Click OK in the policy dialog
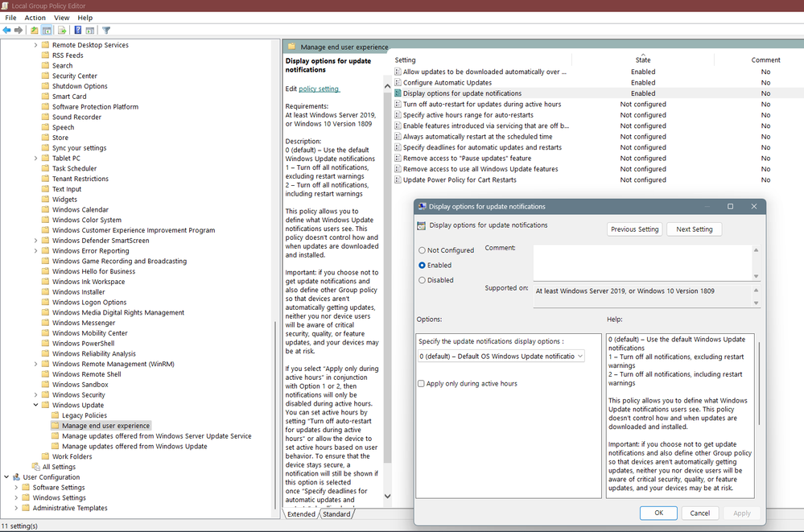 pos(658,513)
